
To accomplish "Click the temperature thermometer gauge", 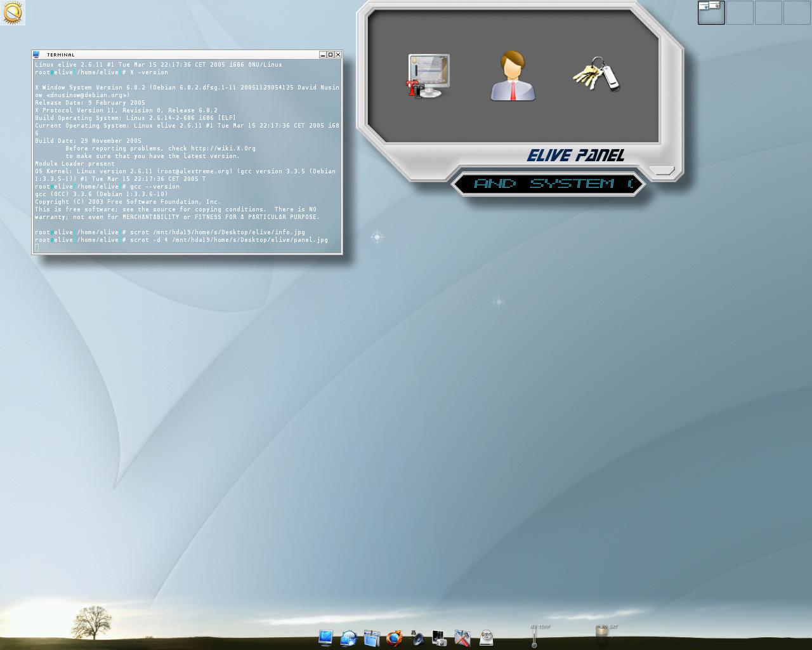I will coord(535,637).
